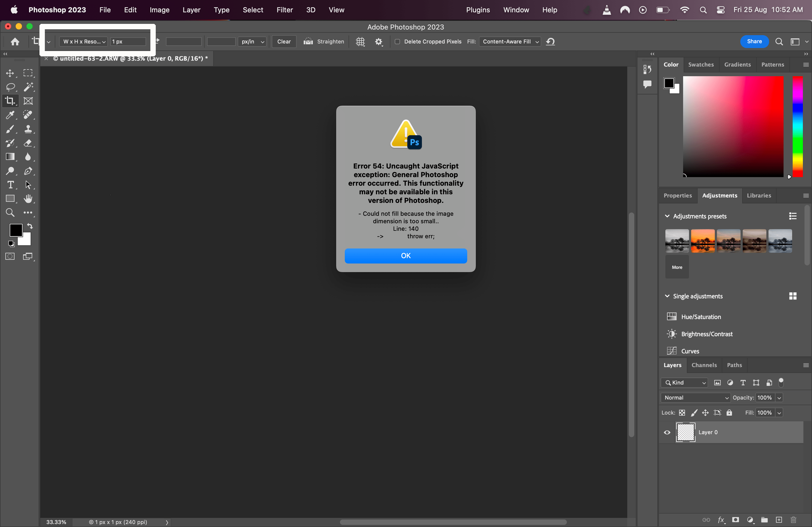The width and height of the screenshot is (812, 527).
Task: Select the Zoom tool
Action: click(10, 212)
